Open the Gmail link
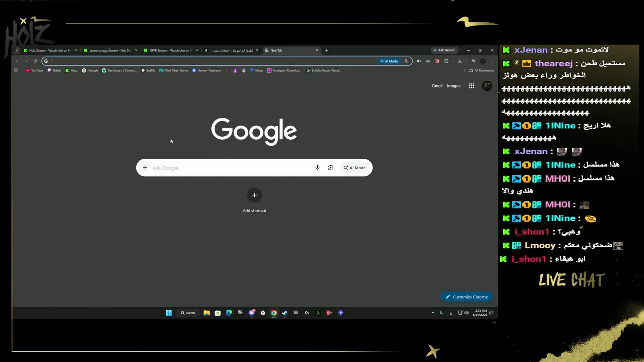The image size is (644, 362). (437, 86)
